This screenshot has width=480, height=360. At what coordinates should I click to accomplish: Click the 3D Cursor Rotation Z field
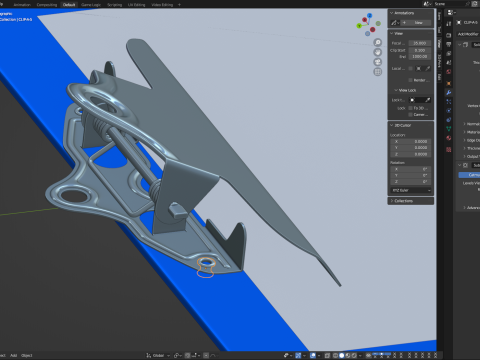pos(411,182)
